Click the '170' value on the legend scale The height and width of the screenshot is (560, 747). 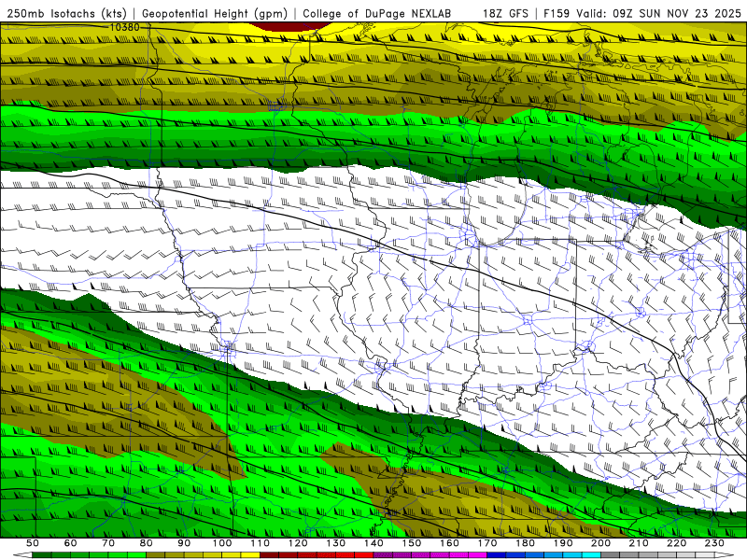pos(487,543)
